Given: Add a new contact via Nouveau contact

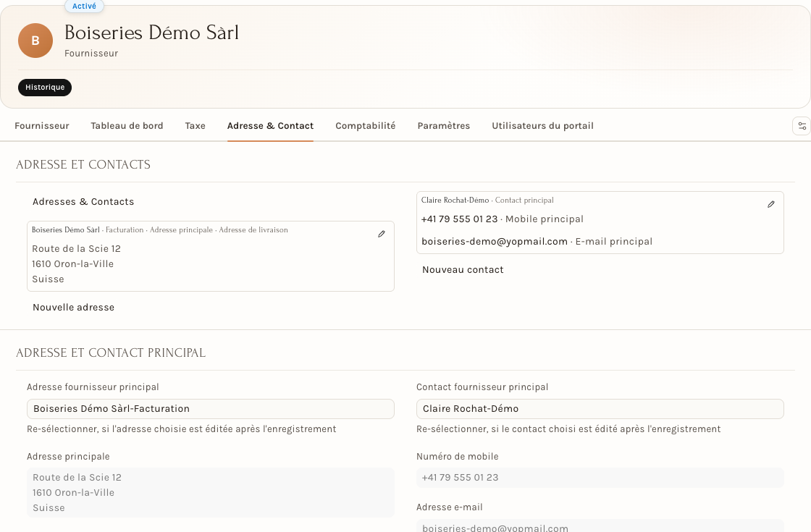Looking at the screenshot, I should pyautogui.click(x=463, y=269).
